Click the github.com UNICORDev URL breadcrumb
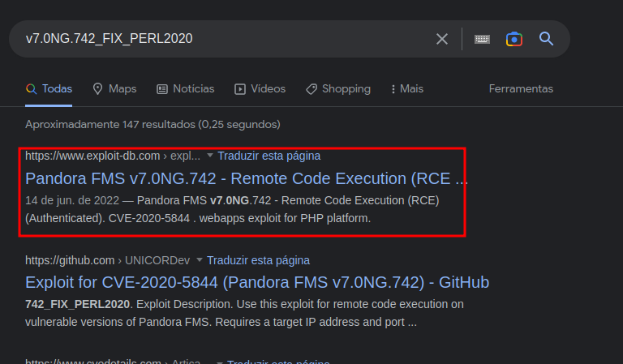 (x=107, y=260)
